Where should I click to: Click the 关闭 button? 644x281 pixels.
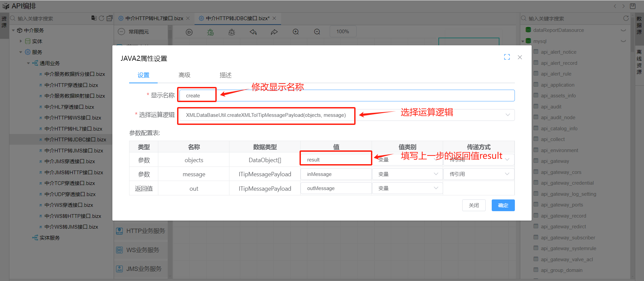point(474,205)
